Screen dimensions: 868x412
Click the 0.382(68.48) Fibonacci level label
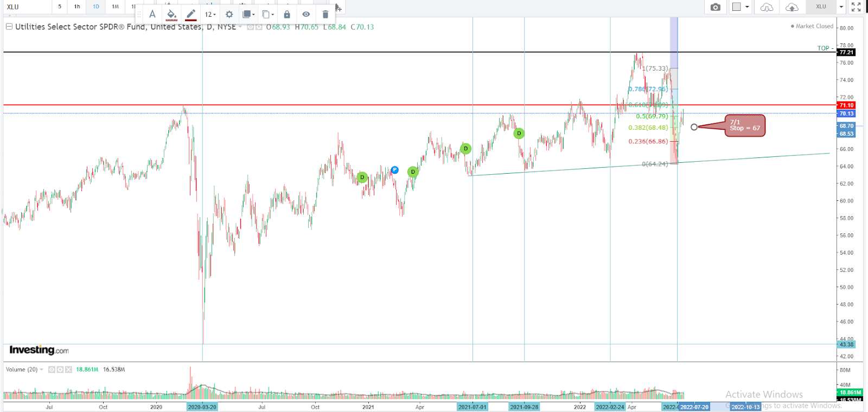pos(648,128)
